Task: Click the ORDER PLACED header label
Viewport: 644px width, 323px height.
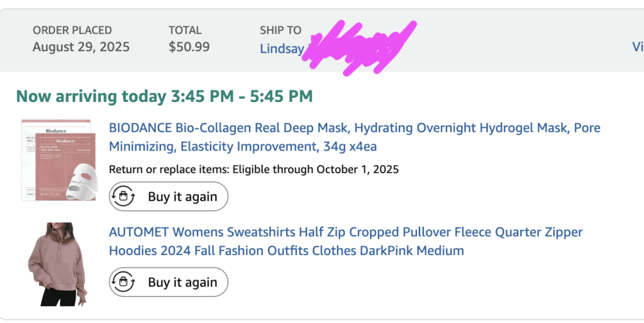Action: (72, 30)
